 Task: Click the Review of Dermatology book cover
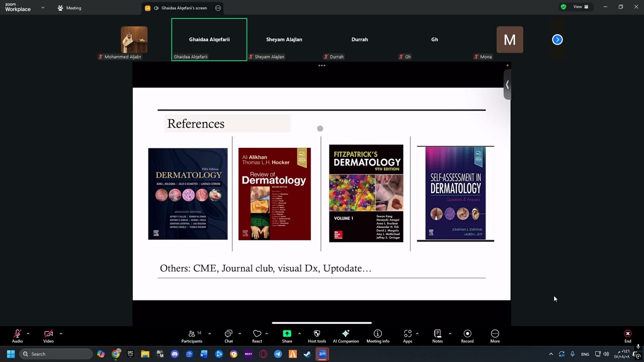[x=274, y=194]
